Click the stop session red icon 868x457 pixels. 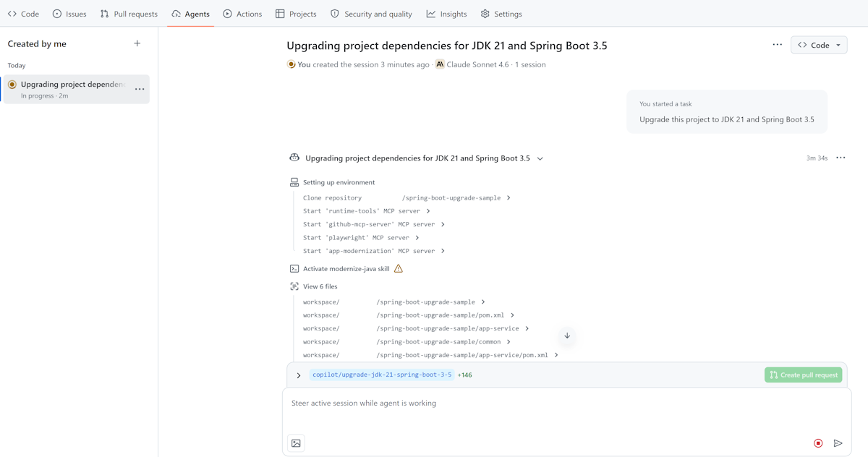[x=818, y=443]
